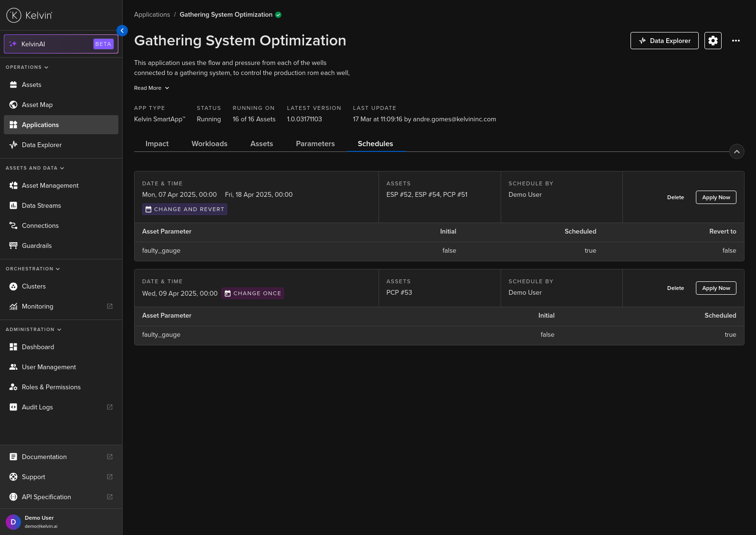The image size is (756, 535).
Task: Open the Data Explorer button in the header
Action: point(664,41)
